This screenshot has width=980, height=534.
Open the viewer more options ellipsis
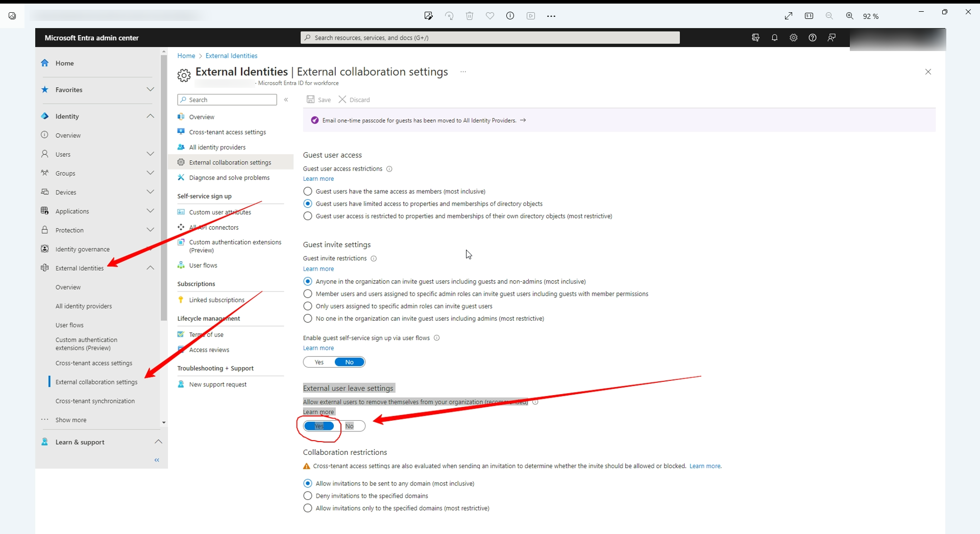pos(551,16)
